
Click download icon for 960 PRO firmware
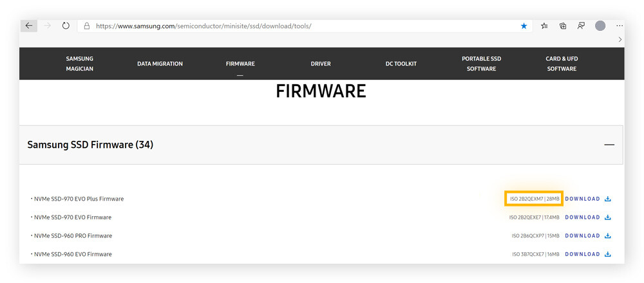(607, 236)
